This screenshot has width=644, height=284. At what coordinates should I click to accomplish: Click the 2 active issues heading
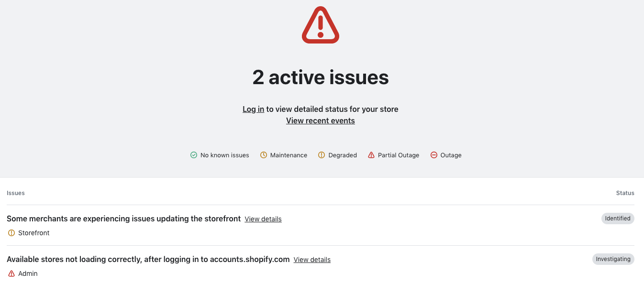[320, 77]
